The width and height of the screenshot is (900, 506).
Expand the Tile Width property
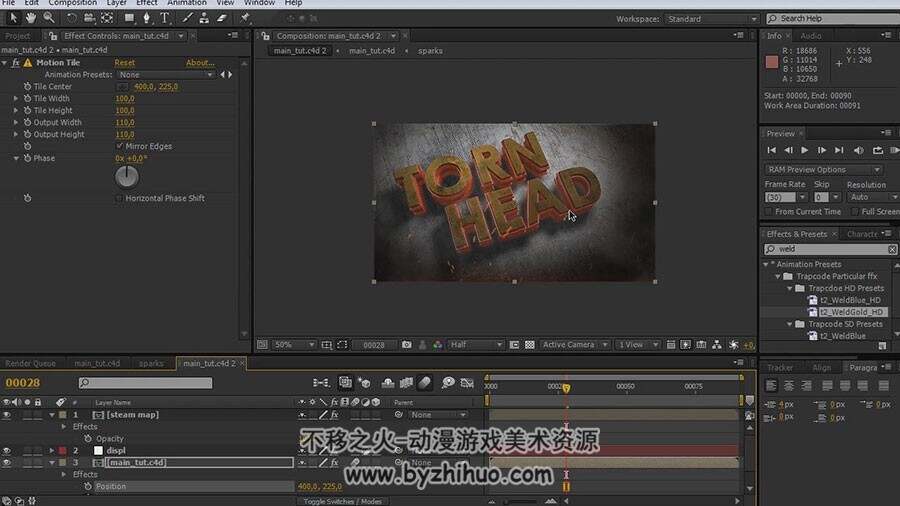tap(15, 99)
